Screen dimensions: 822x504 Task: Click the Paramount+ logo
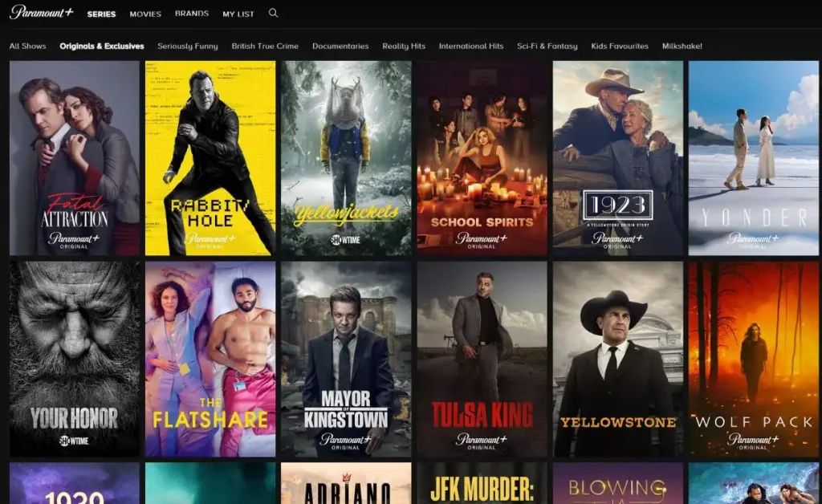click(42, 13)
